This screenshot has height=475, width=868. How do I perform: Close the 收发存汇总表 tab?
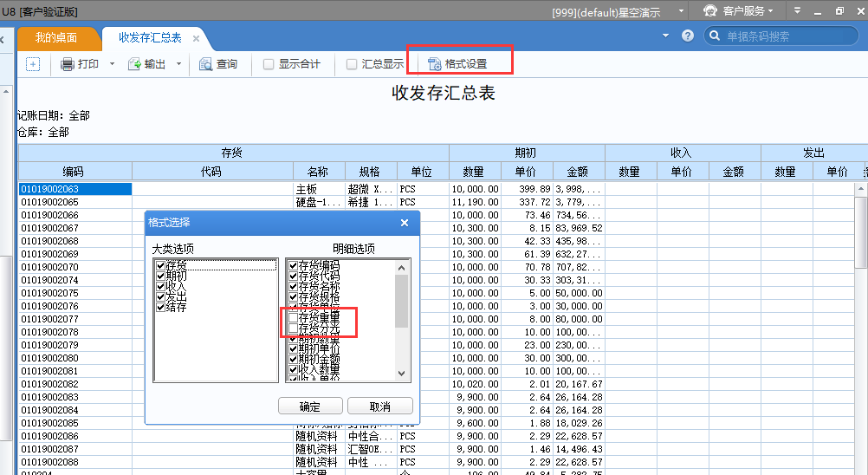coord(197,38)
